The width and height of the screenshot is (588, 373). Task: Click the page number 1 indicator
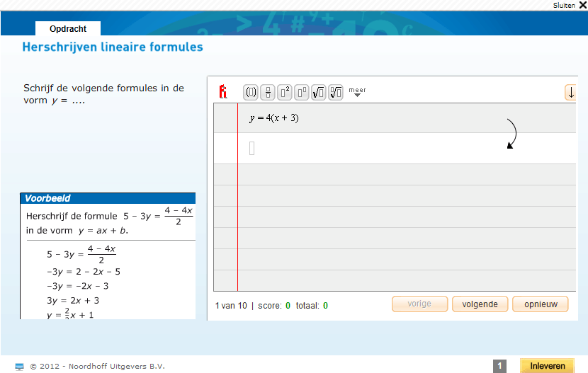499,366
